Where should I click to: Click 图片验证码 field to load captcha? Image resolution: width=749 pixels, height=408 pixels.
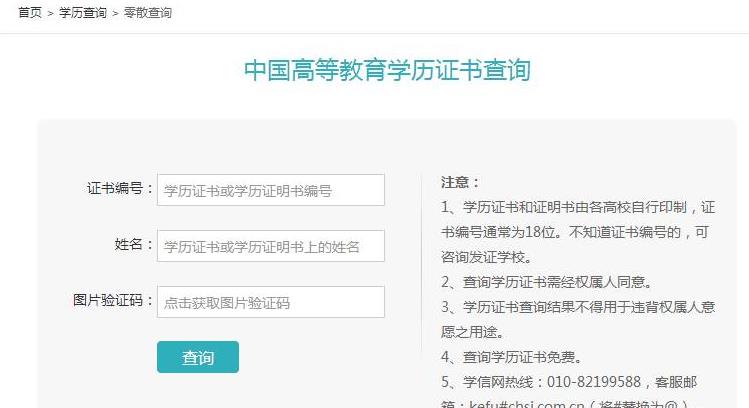(270, 302)
